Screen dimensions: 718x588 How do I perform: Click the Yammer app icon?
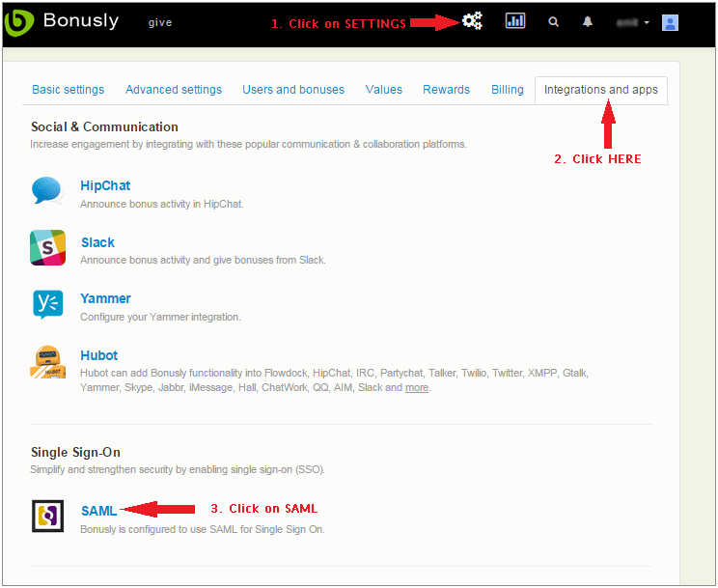47,304
